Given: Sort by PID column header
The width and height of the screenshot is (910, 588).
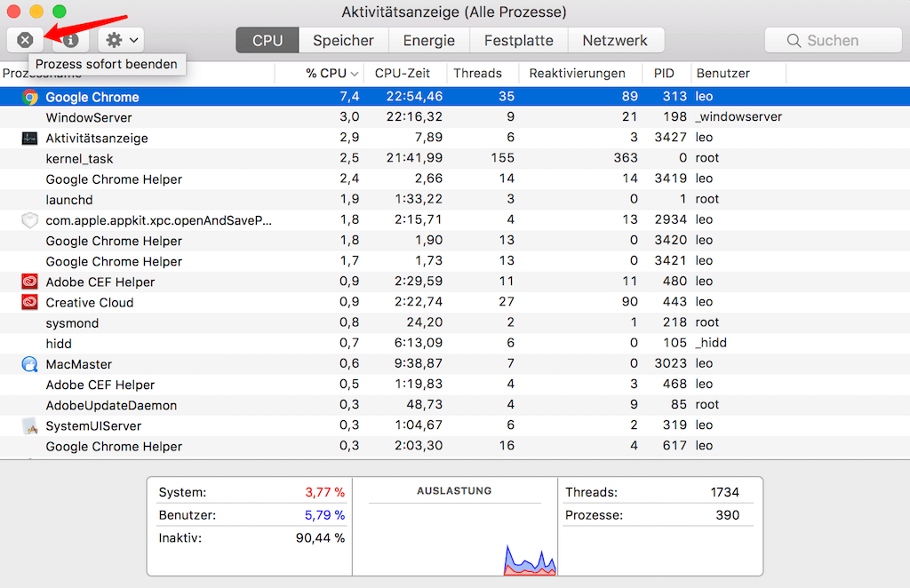Looking at the screenshot, I should point(664,74).
